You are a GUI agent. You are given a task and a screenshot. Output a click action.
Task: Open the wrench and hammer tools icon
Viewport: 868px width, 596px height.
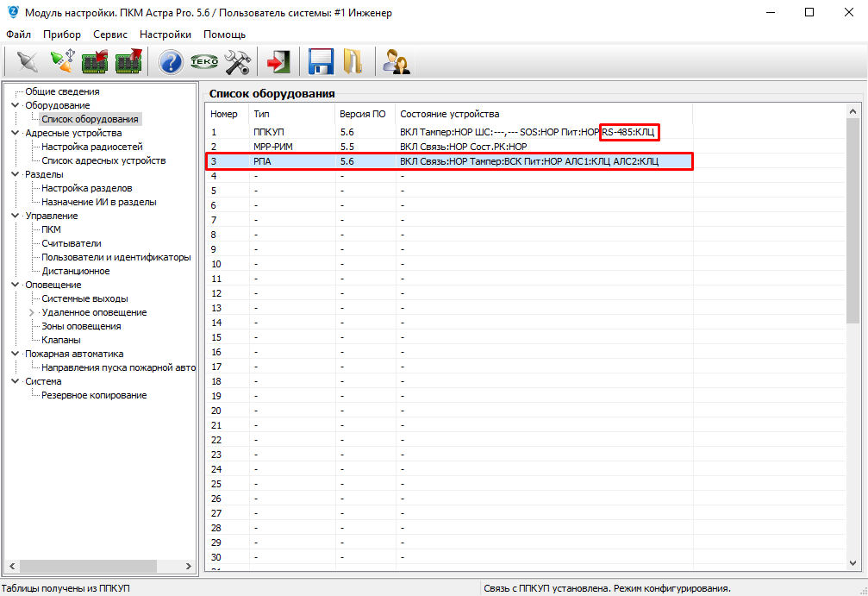(x=237, y=62)
